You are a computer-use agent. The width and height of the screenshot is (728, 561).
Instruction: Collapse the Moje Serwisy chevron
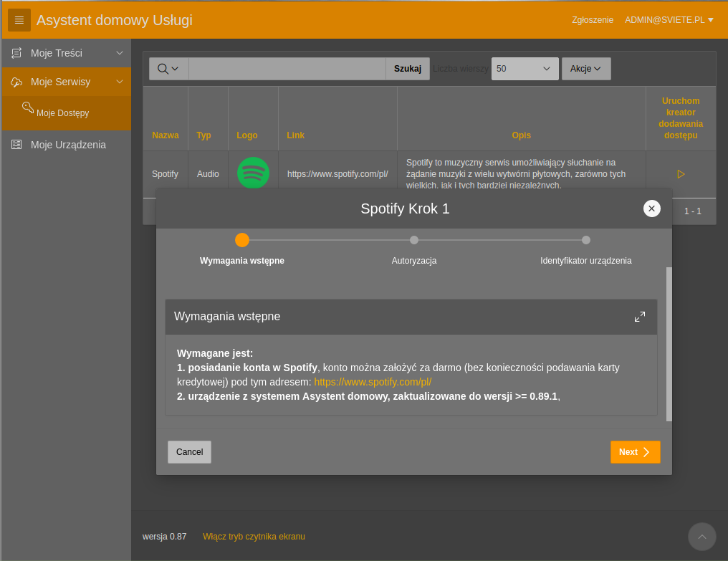click(x=120, y=82)
